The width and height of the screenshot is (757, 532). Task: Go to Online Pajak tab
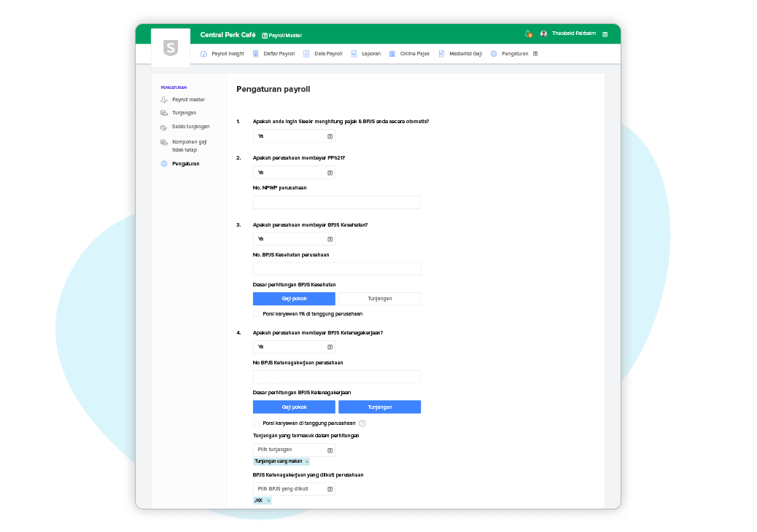[415, 54]
